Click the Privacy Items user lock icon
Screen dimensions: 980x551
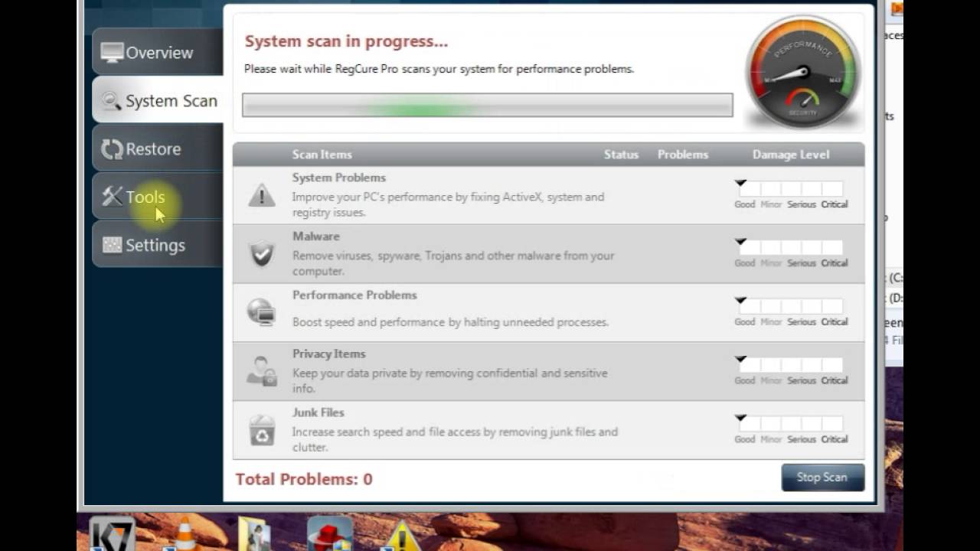(262, 371)
